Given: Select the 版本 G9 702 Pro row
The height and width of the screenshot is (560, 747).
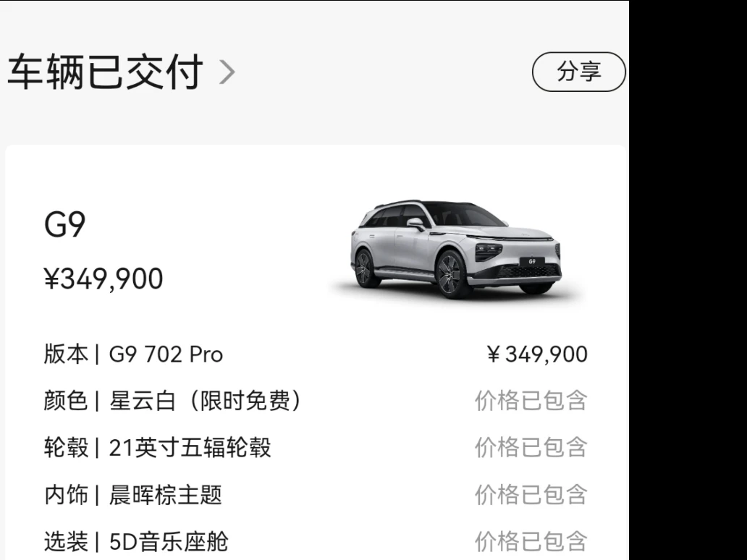Looking at the screenshot, I should 316,355.
